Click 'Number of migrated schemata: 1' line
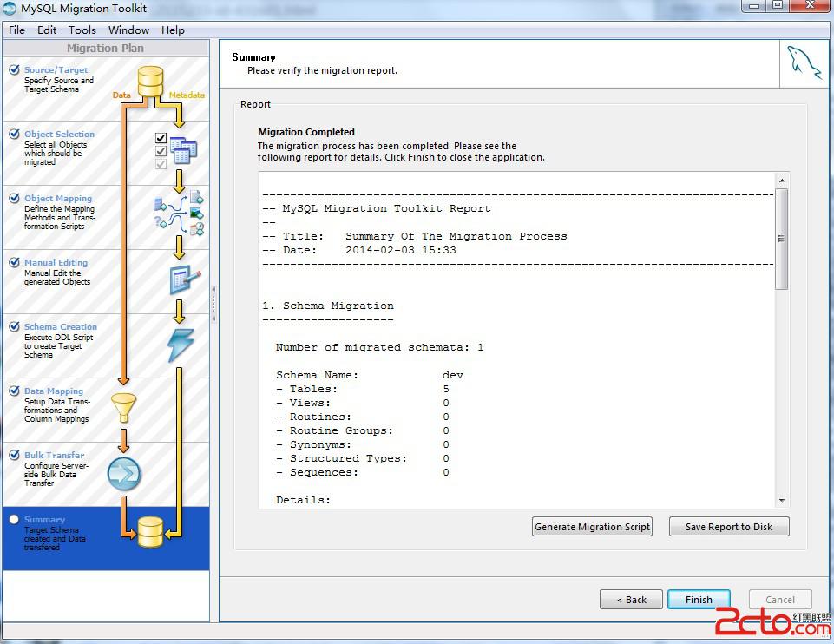834x644 pixels. [x=380, y=347]
